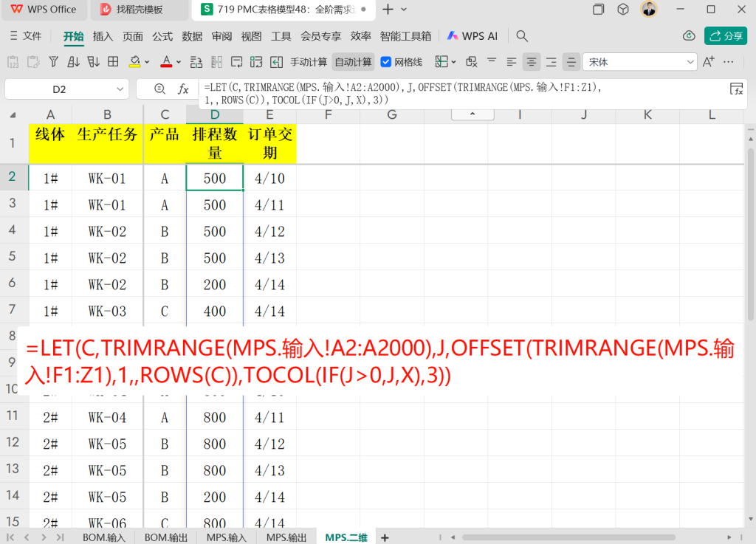This screenshot has width=756, height=544.
Task: Toggle center horizontal alignment
Action: (532, 62)
